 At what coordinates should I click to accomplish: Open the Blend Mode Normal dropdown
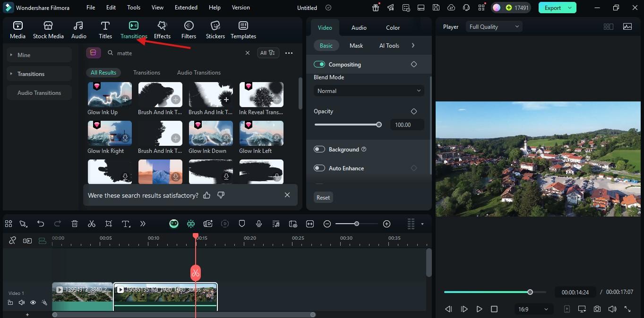(x=369, y=91)
